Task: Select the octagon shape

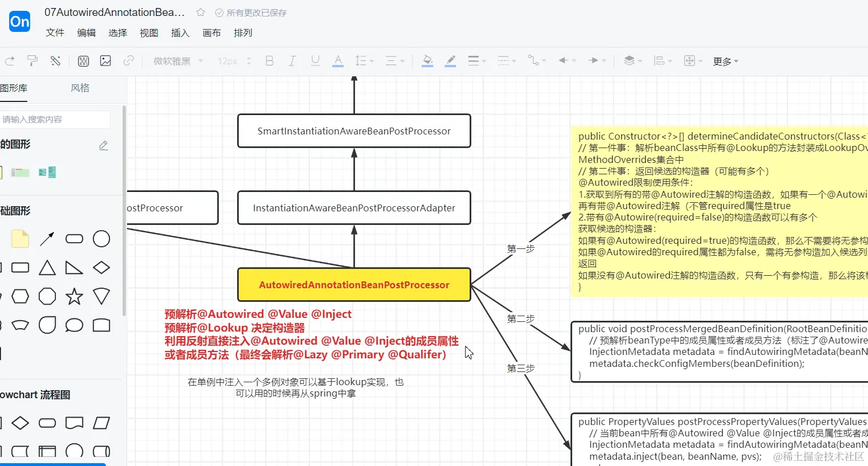Action: point(47,296)
